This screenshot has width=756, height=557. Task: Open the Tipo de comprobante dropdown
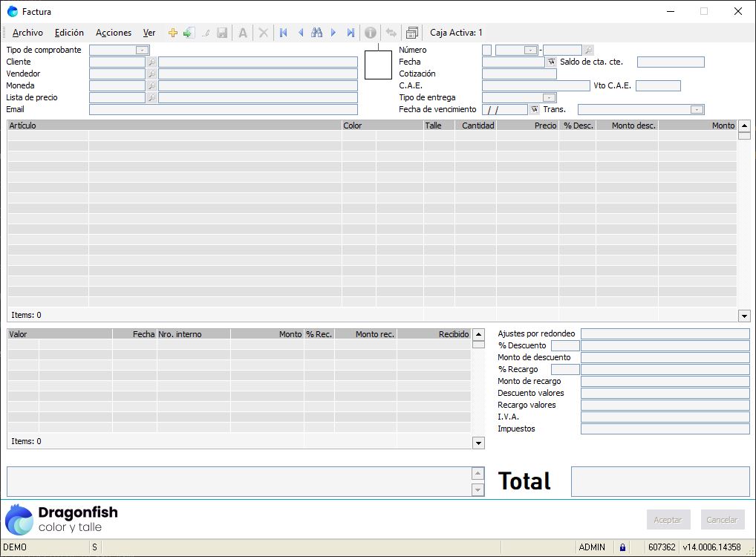coord(143,51)
